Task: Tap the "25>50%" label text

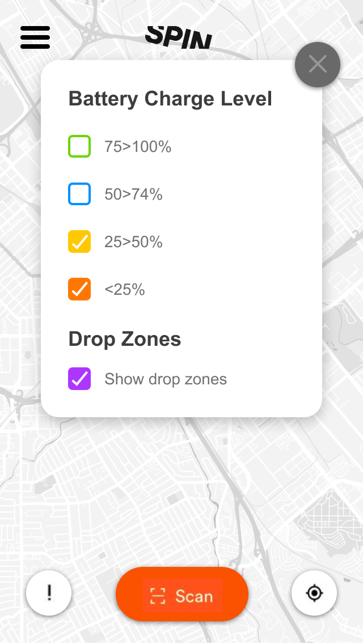Action: click(x=133, y=242)
